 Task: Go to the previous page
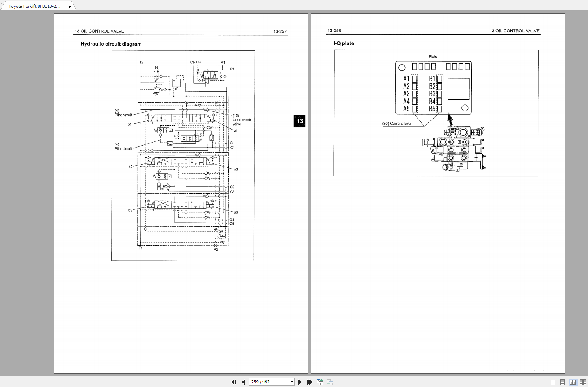tap(244, 382)
